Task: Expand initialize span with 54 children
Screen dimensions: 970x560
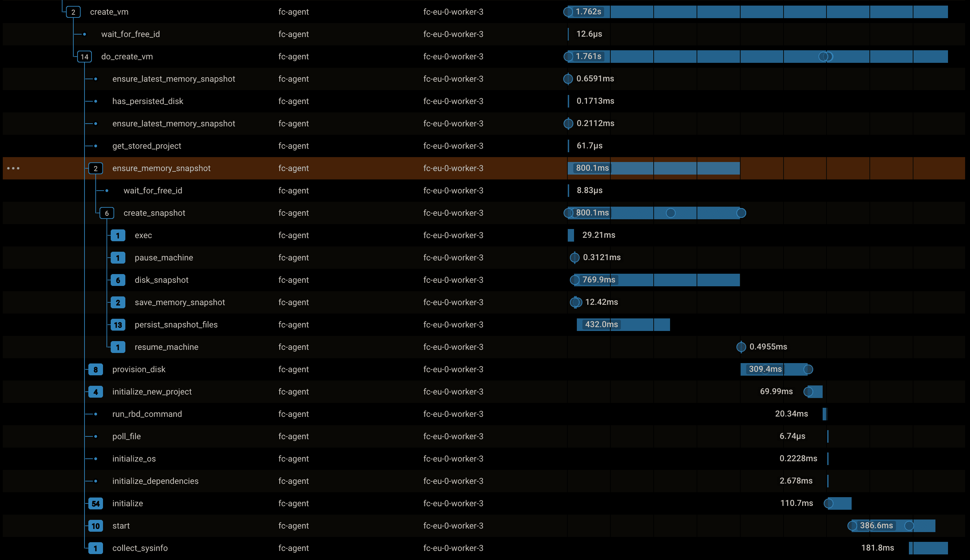Action: pyautogui.click(x=95, y=503)
